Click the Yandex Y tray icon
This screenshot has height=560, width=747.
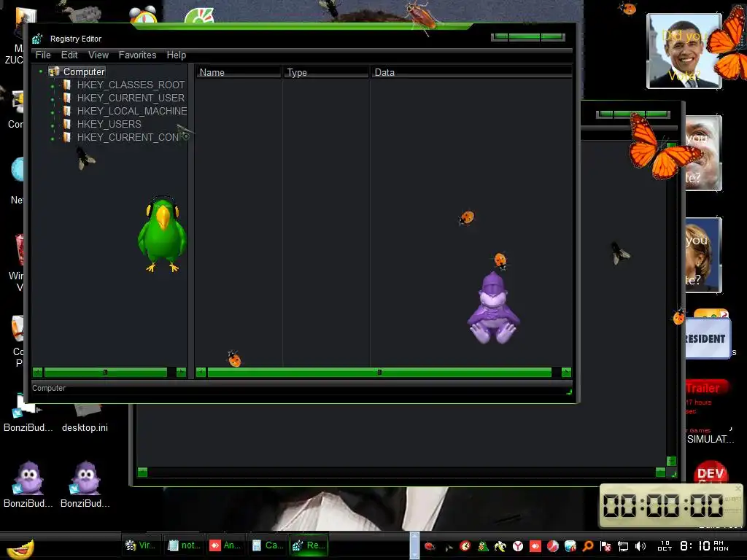(518, 546)
